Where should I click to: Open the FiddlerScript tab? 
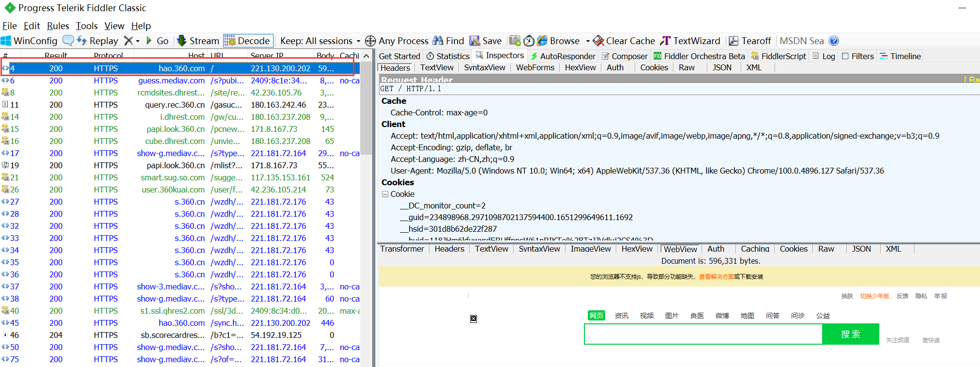tap(779, 56)
